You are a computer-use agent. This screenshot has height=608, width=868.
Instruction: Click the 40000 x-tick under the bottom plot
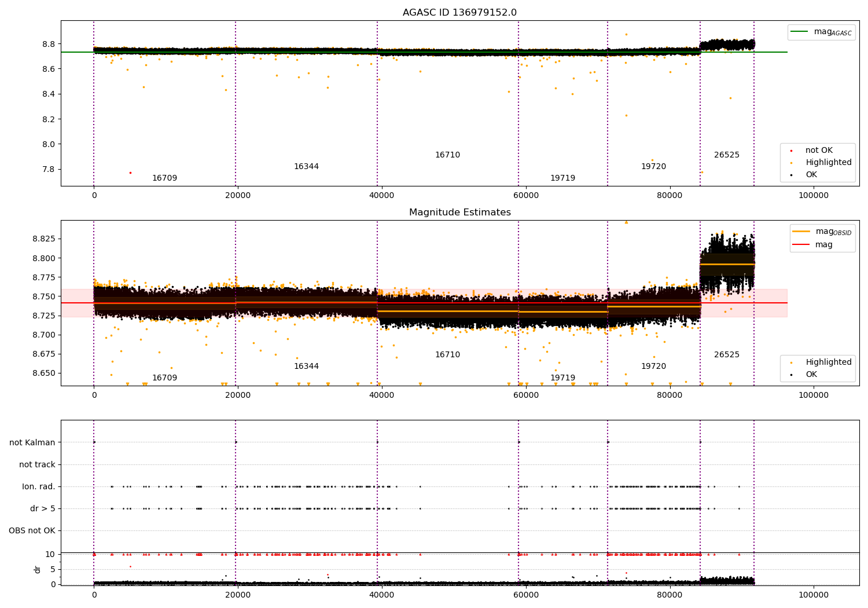point(382,595)
